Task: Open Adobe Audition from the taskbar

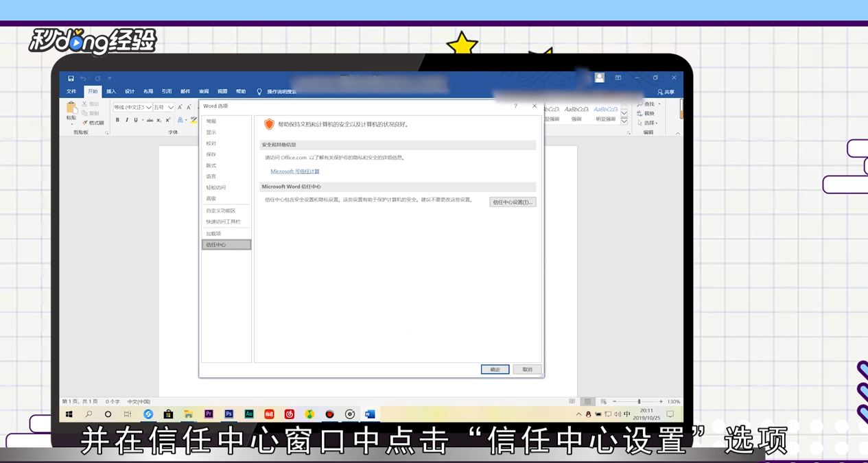Action: pos(249,414)
